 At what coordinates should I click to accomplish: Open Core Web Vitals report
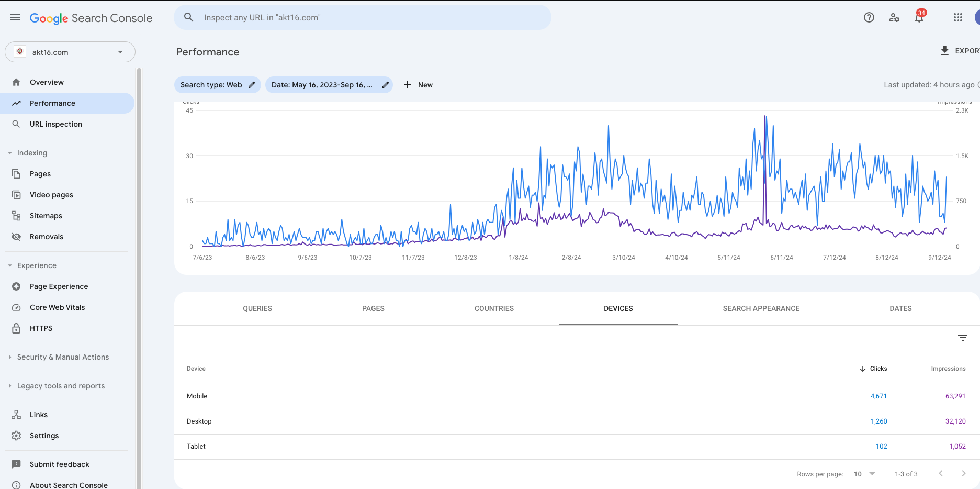[x=57, y=307]
